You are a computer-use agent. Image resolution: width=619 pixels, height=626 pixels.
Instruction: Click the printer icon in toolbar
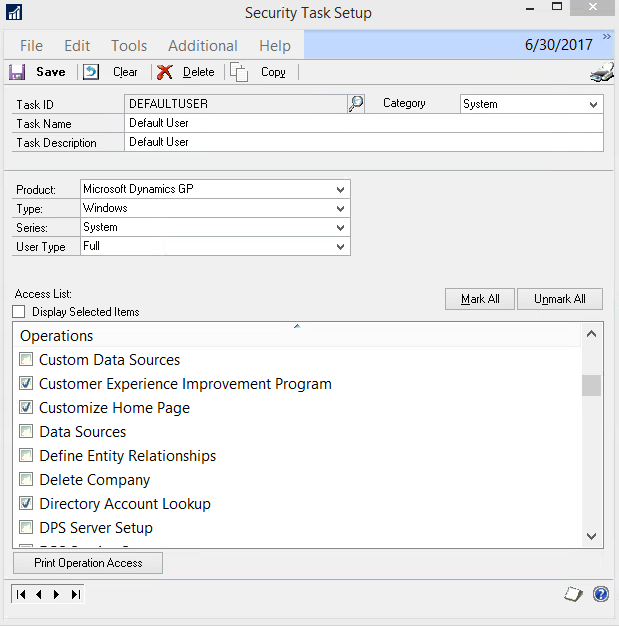pyautogui.click(x=602, y=73)
